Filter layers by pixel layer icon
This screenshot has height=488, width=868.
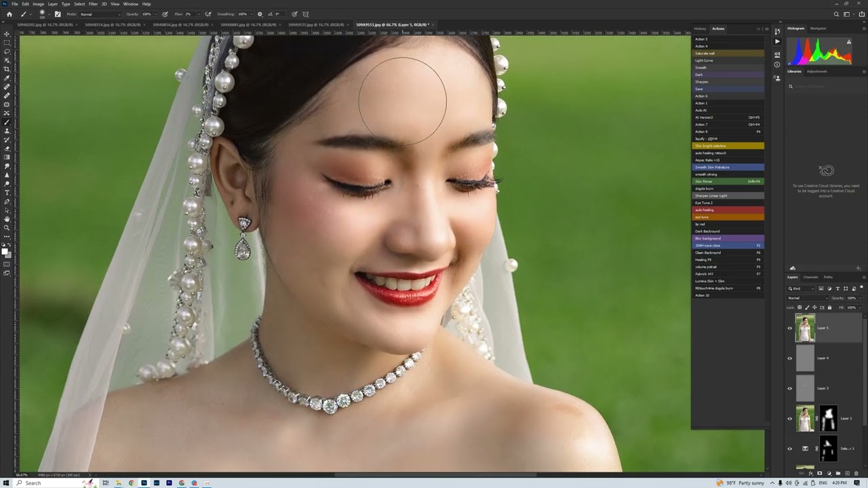click(821, 289)
